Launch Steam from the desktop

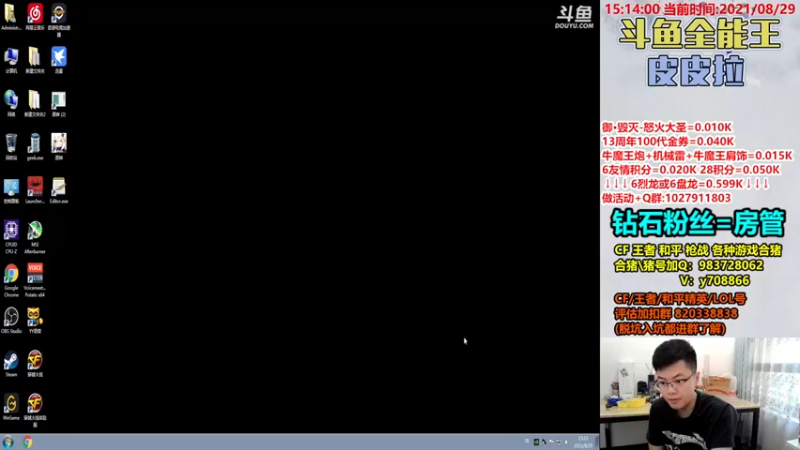tap(11, 364)
